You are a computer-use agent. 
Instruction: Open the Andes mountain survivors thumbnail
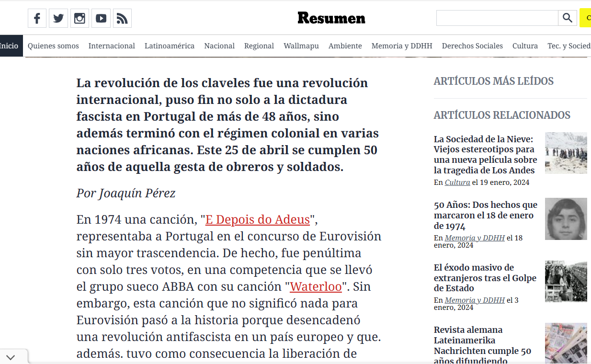pyautogui.click(x=566, y=153)
